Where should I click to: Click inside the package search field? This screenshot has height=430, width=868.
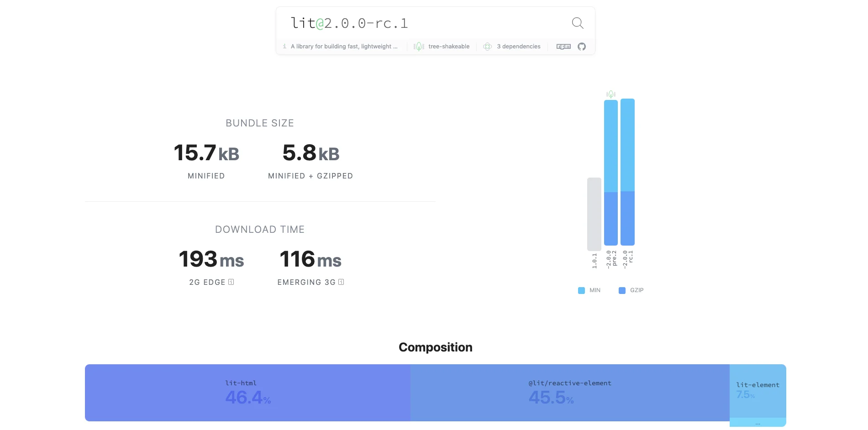[411, 23]
